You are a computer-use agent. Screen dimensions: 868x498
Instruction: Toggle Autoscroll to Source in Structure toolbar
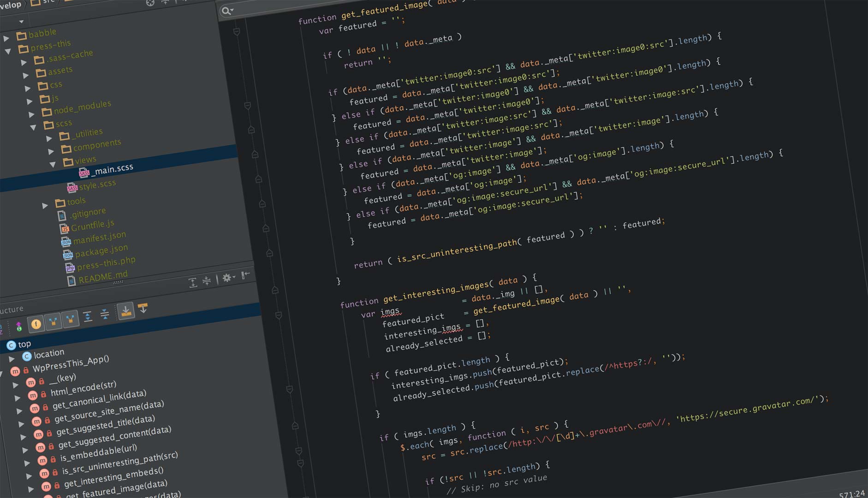click(125, 311)
